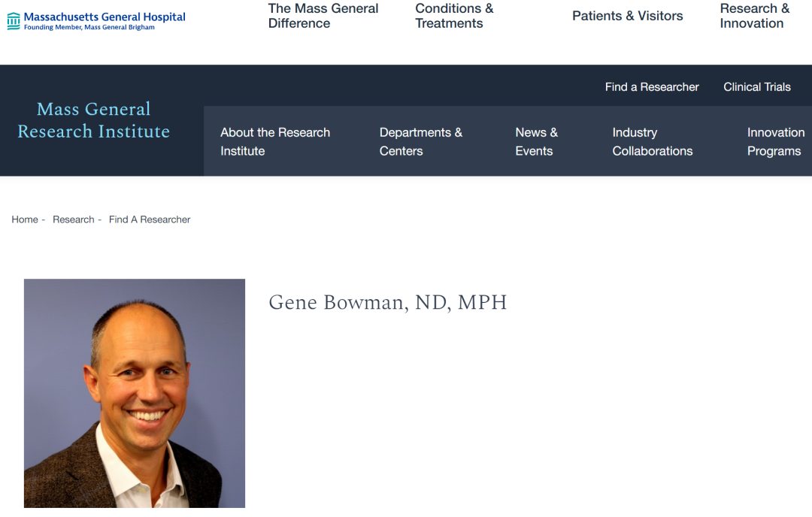
Task: Select Patients & Visitors in top navigation
Action: [x=627, y=16]
